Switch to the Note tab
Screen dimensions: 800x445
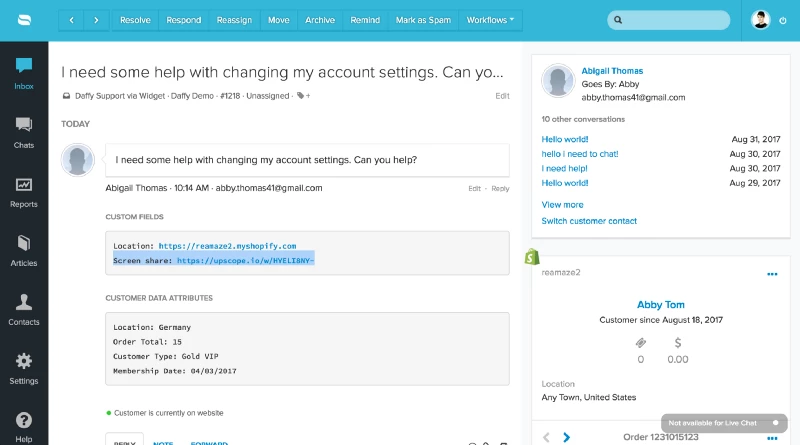(162, 441)
